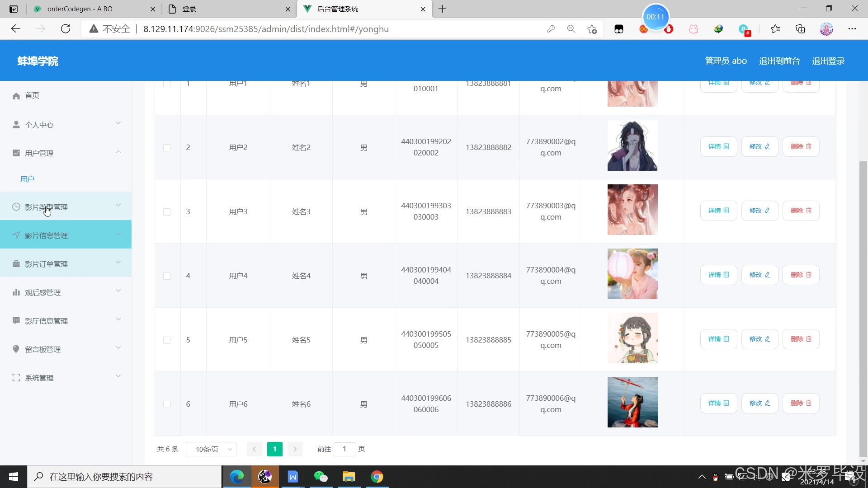Click the 退出登录 link in header
This screenshot has width=868, height=488.
point(828,61)
